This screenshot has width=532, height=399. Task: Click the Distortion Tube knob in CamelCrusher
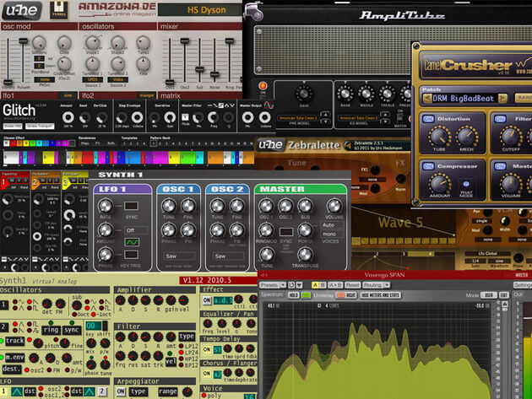pos(439,137)
